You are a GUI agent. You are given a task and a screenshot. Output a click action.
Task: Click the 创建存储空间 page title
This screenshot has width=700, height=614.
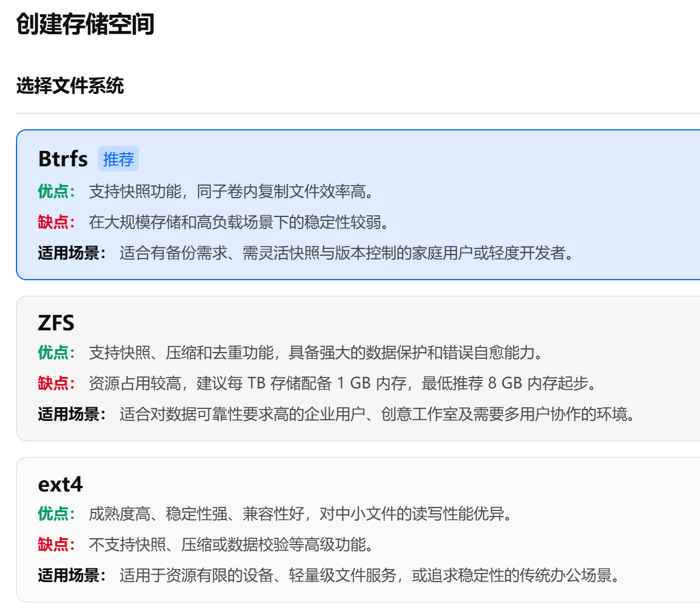[x=85, y=24]
